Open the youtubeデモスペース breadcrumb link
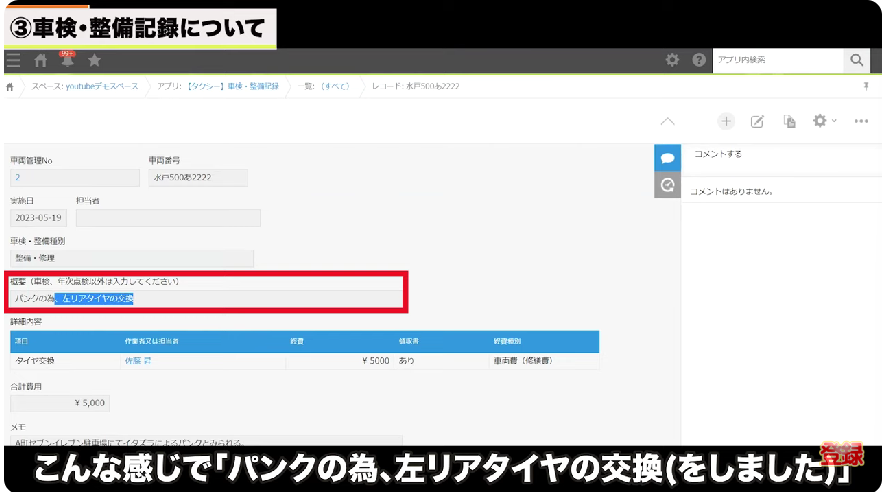The height and width of the screenshot is (492, 882). (85, 87)
